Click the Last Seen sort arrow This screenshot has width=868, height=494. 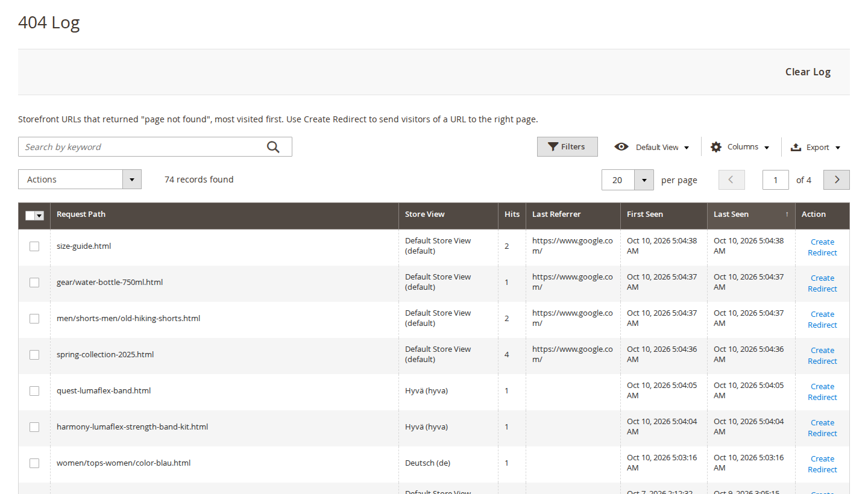coord(787,214)
